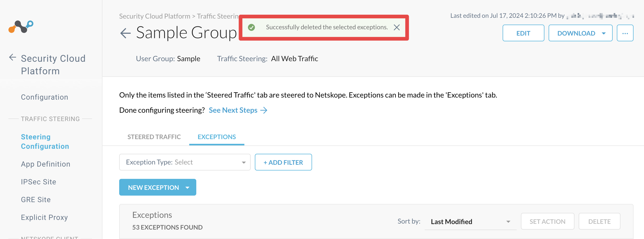Viewport: 644px width, 239px height.
Task: Click Security Cloud Platform breadcrumb link
Action: coord(155,16)
